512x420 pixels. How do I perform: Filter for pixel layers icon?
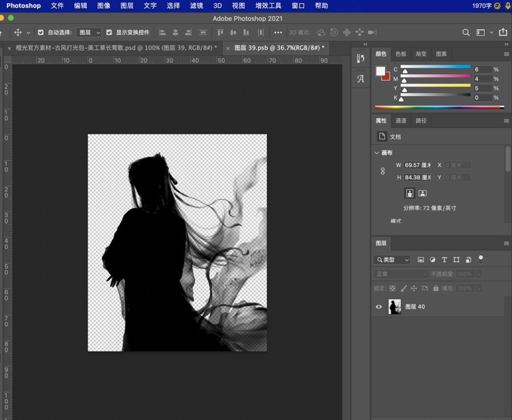coord(421,260)
